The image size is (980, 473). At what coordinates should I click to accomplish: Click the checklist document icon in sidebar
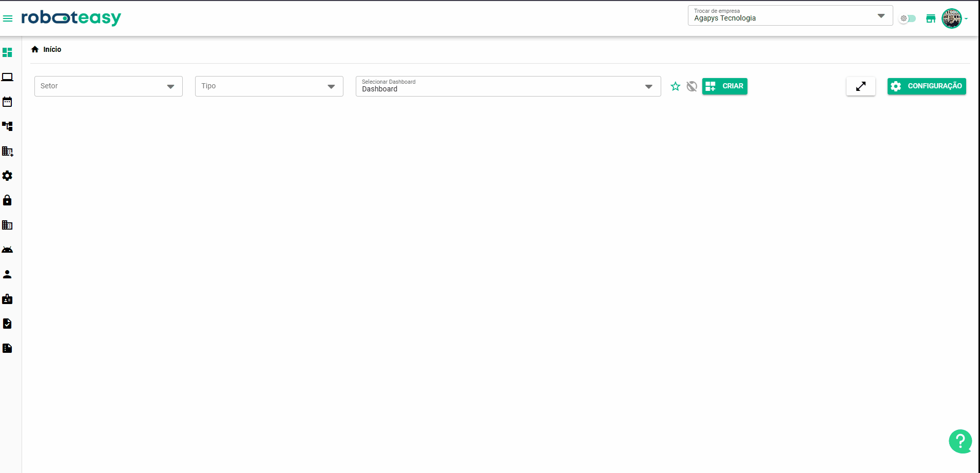coord(7,324)
